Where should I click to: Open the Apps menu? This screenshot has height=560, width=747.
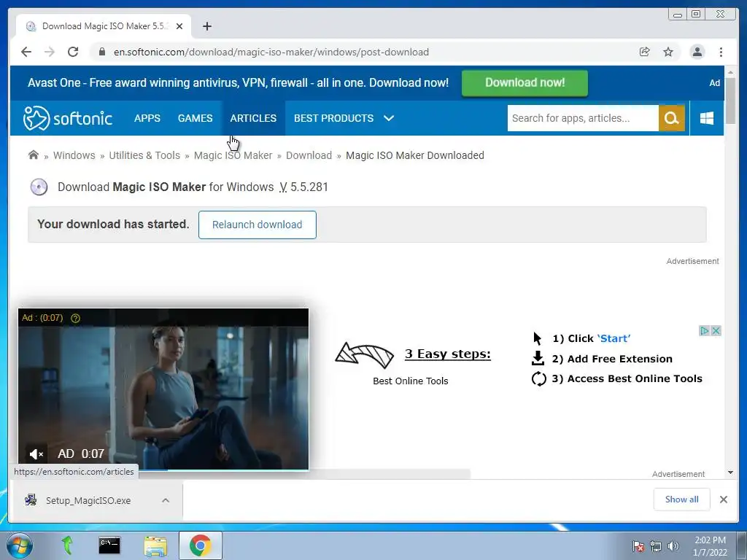pyautogui.click(x=147, y=118)
